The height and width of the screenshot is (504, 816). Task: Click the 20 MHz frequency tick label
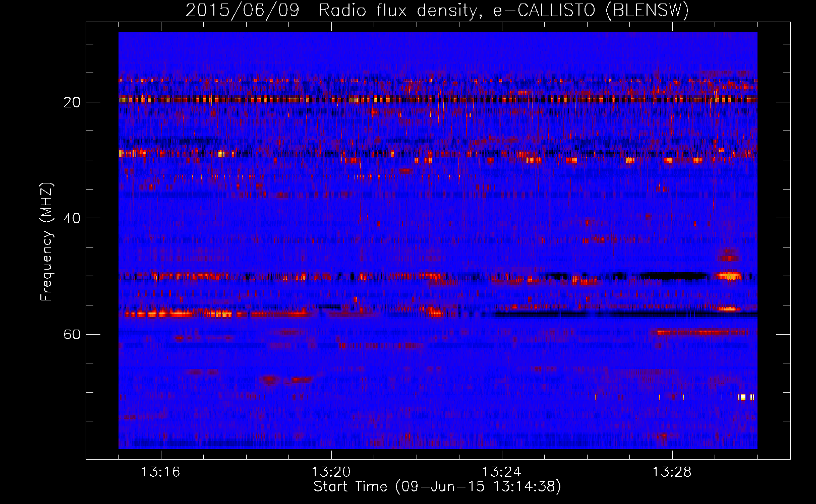pyautogui.click(x=72, y=102)
